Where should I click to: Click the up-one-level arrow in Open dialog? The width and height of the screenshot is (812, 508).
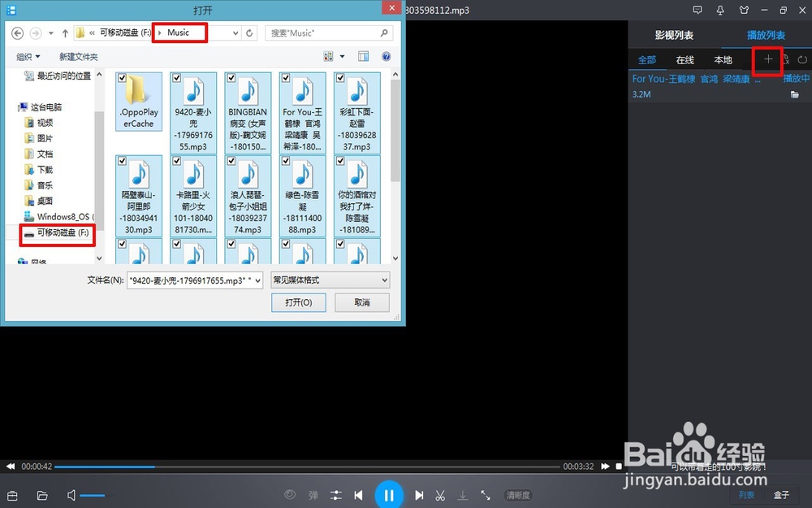click(65, 33)
